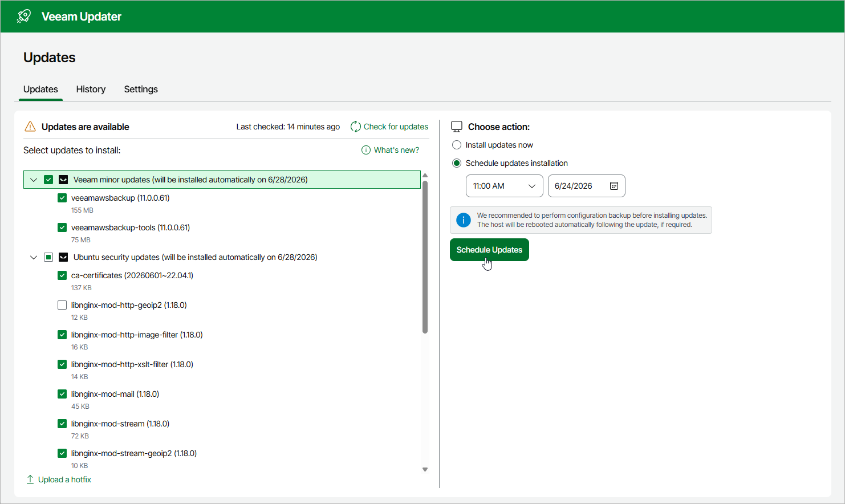Click the Upload a hotfix link

tap(64, 479)
